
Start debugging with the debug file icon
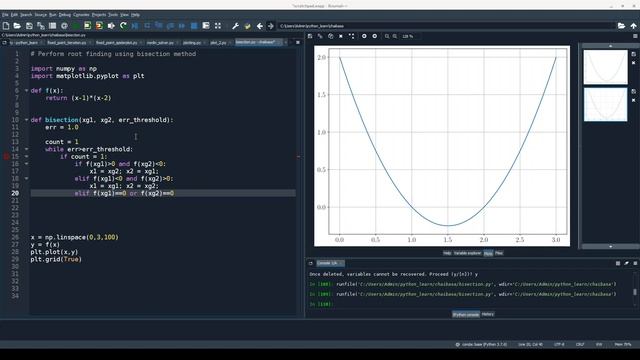pos(135,26)
